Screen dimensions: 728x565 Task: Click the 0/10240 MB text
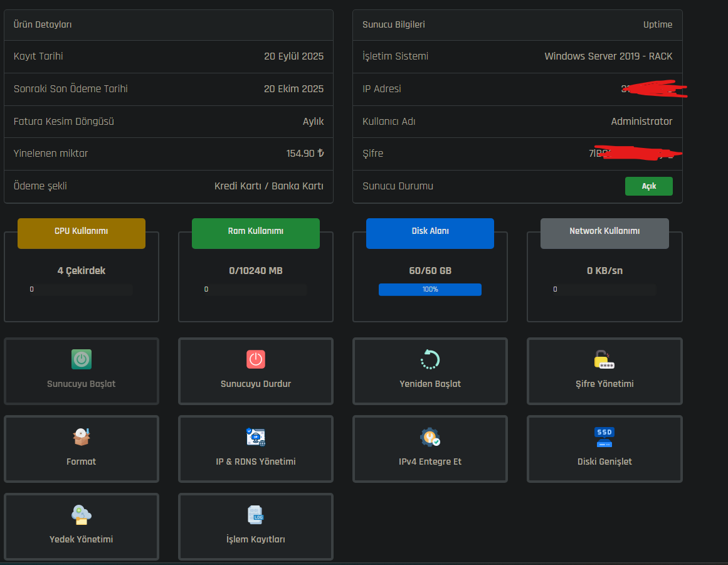pyautogui.click(x=256, y=271)
